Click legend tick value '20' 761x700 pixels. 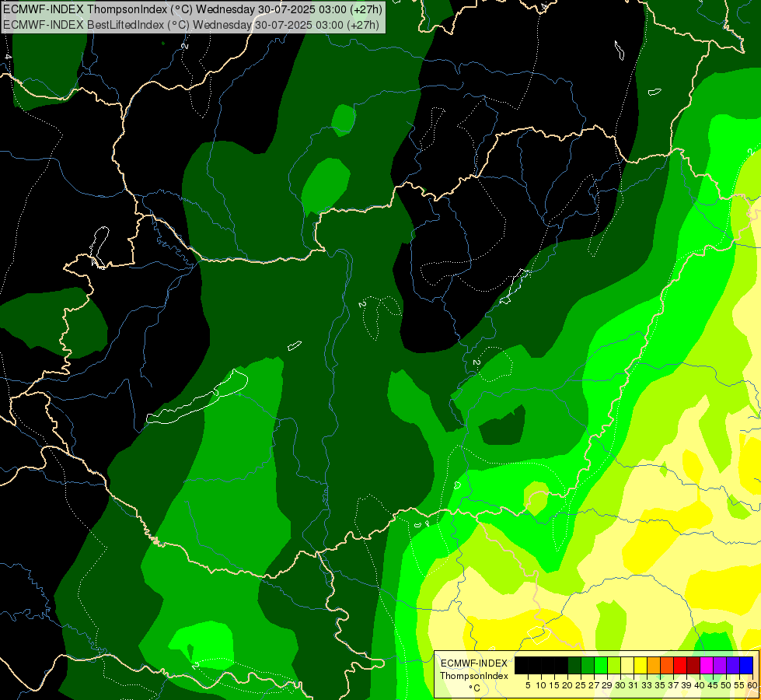click(567, 685)
